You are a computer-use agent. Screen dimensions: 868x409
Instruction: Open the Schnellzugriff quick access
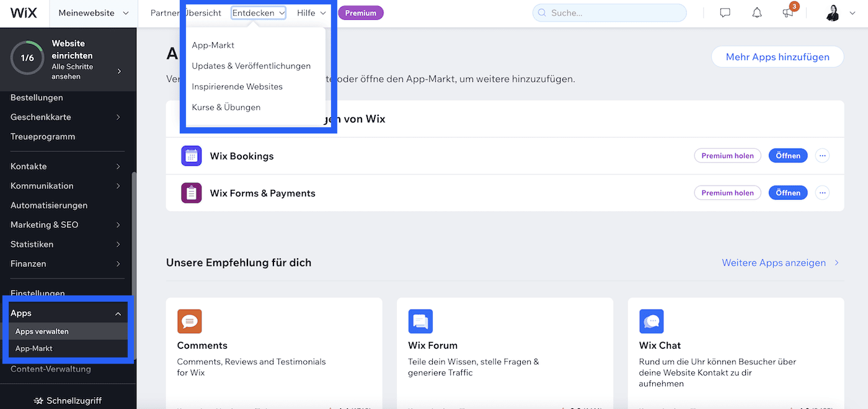coord(68,400)
